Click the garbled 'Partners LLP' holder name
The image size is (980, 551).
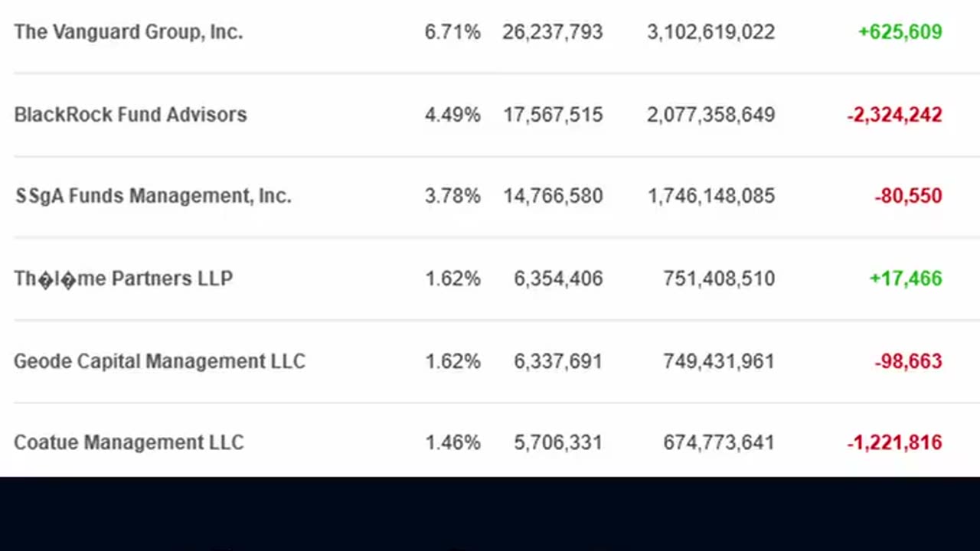point(123,279)
